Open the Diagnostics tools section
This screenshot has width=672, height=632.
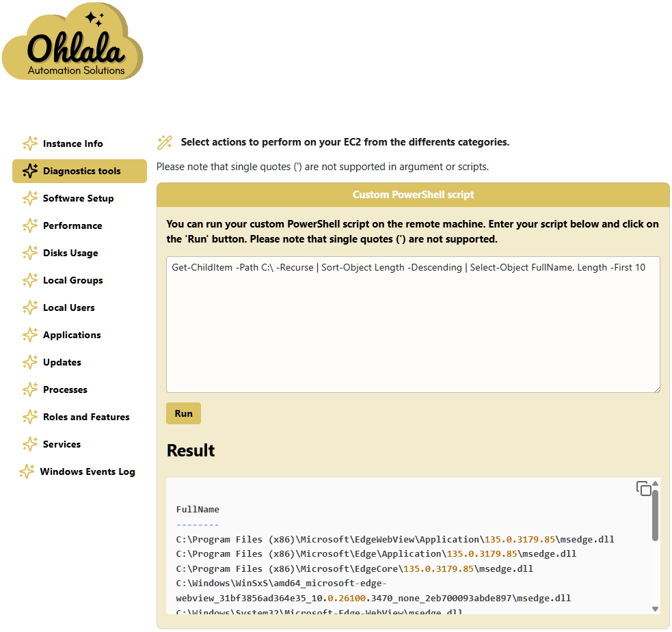click(81, 171)
